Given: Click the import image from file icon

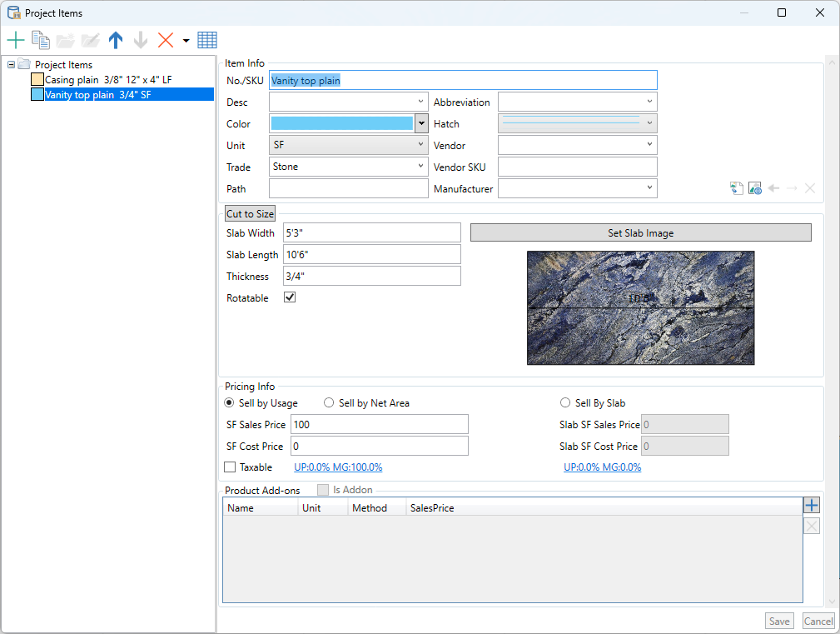Looking at the screenshot, I should pyautogui.click(x=736, y=189).
